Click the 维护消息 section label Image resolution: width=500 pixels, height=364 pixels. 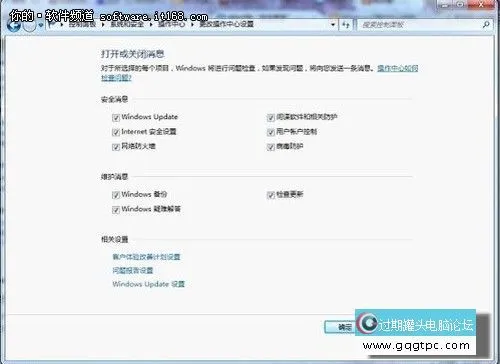coord(114,177)
